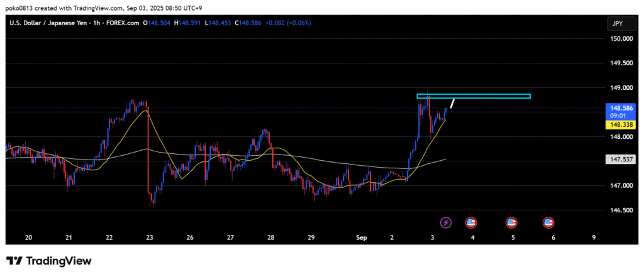Click the 23 date label on time axis
The width and height of the screenshot is (644, 277).
150,238
